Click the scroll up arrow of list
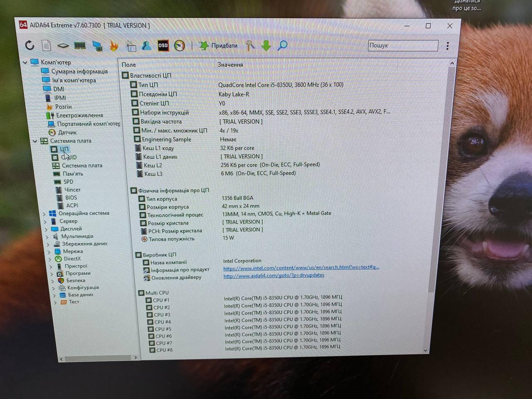Image resolution: width=532 pixels, height=399 pixels. (x=452, y=64)
